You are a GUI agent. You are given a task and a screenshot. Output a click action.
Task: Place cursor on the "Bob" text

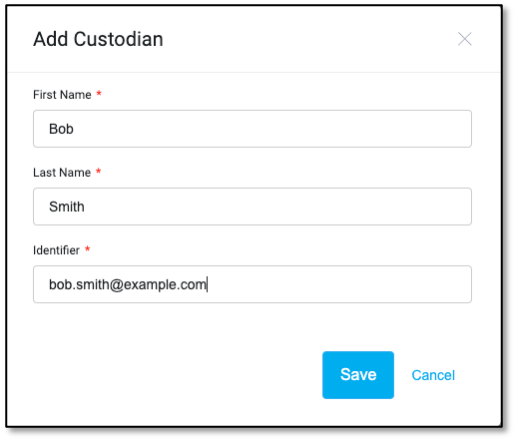tap(61, 129)
